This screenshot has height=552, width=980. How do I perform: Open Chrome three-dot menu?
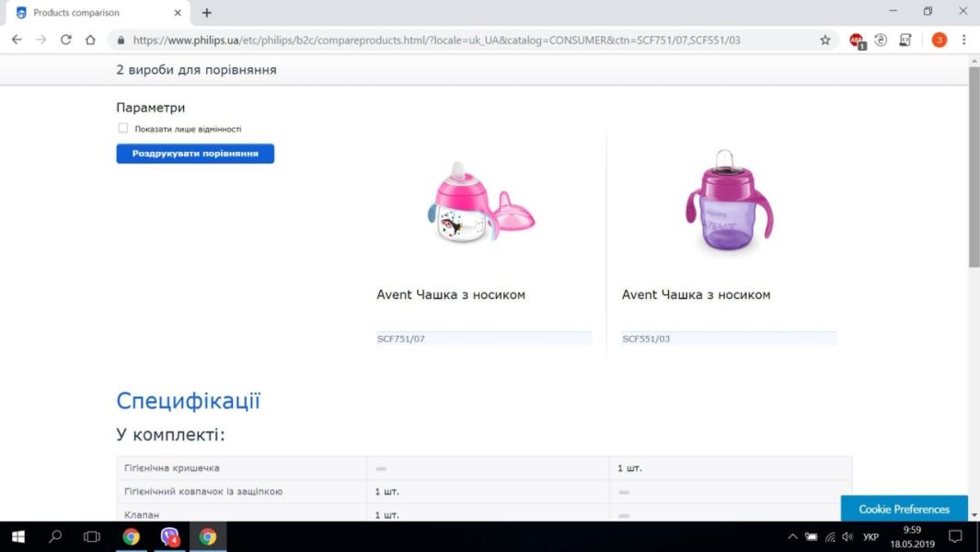click(963, 40)
